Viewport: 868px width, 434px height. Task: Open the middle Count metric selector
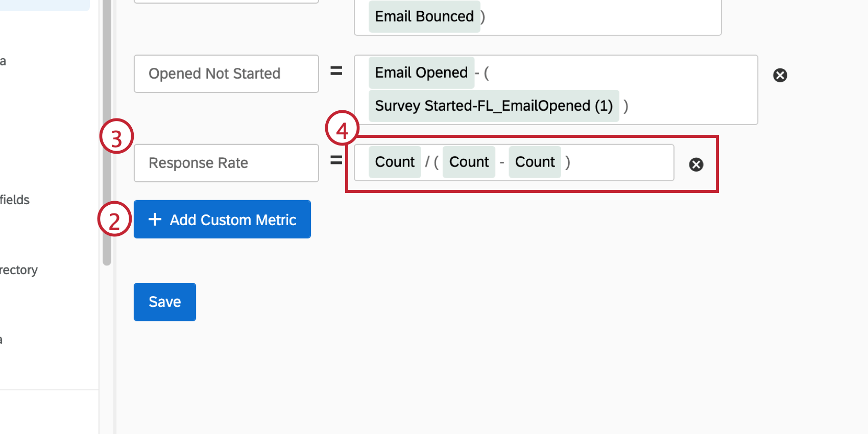[x=468, y=162]
